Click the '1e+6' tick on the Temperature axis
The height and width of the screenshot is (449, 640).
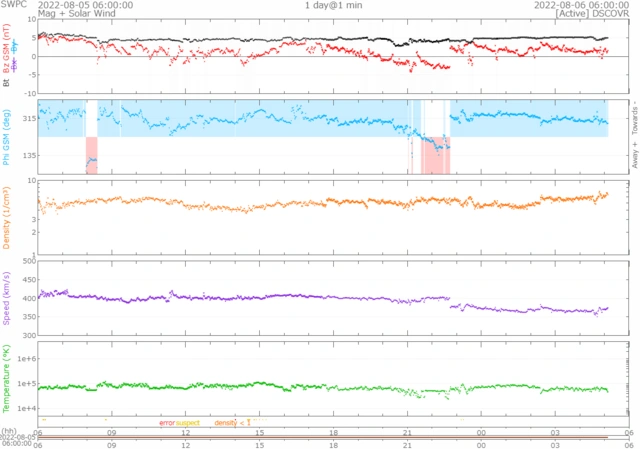[x=27, y=359]
